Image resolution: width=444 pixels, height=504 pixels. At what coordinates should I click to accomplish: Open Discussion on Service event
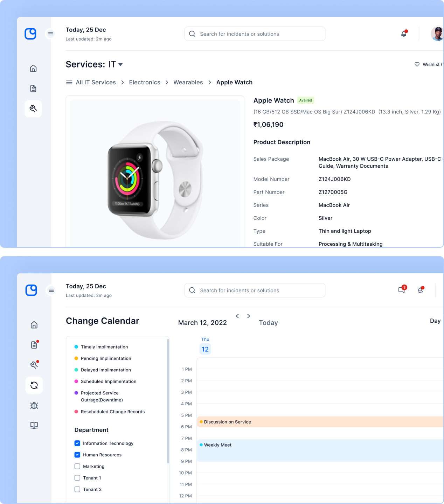[320, 422]
